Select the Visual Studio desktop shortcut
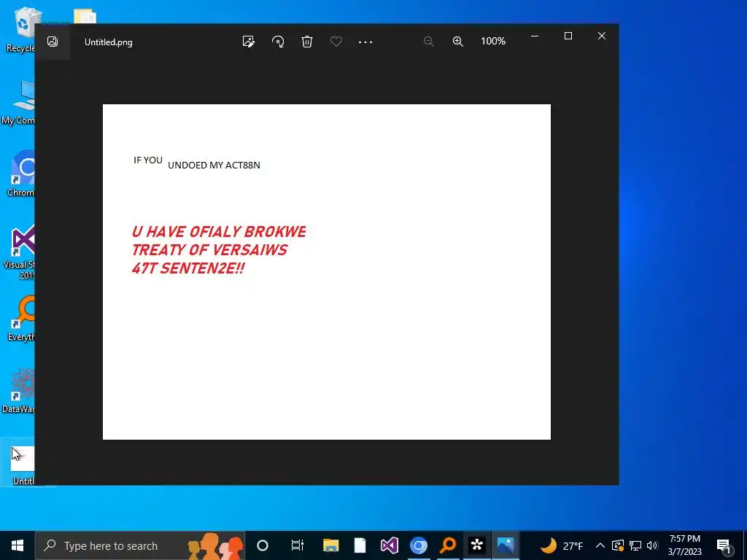 pyautogui.click(x=20, y=252)
